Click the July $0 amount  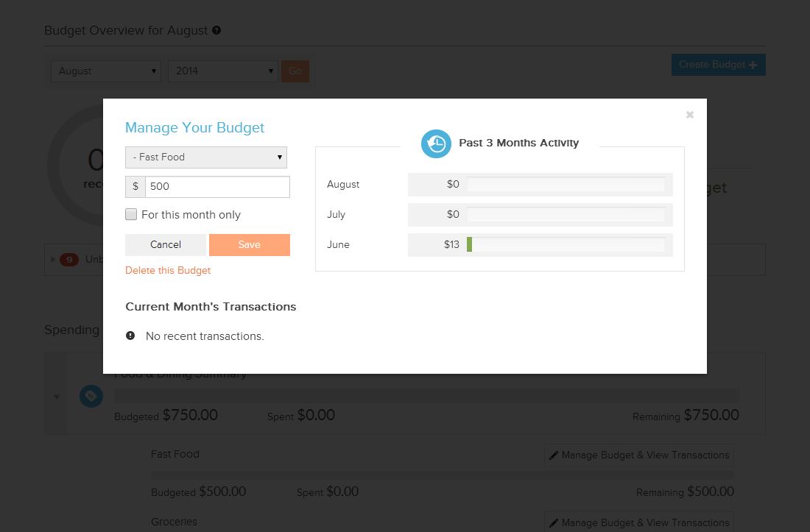click(453, 214)
